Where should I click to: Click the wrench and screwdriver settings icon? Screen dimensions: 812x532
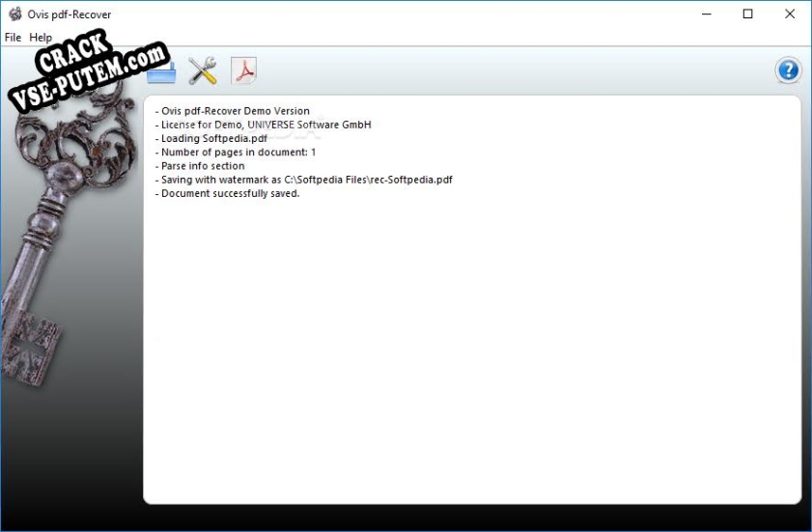tap(203, 70)
